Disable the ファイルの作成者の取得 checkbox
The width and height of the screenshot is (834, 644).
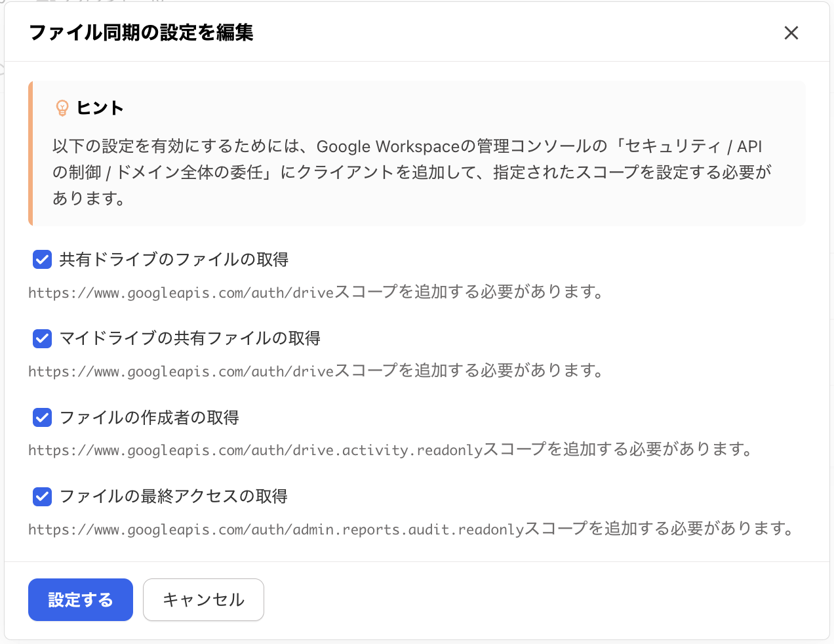[x=43, y=417]
